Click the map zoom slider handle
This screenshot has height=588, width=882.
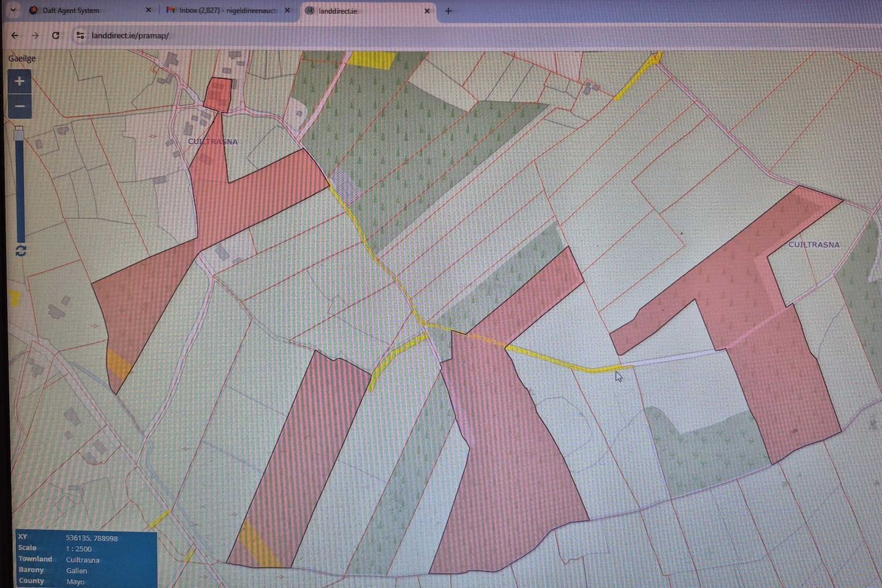[20, 133]
